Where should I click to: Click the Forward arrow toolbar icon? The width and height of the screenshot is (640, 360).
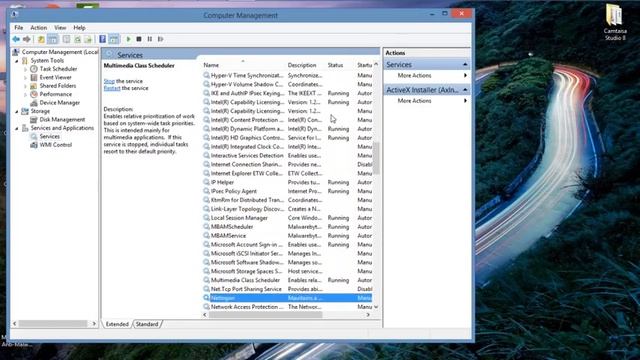pos(27,39)
